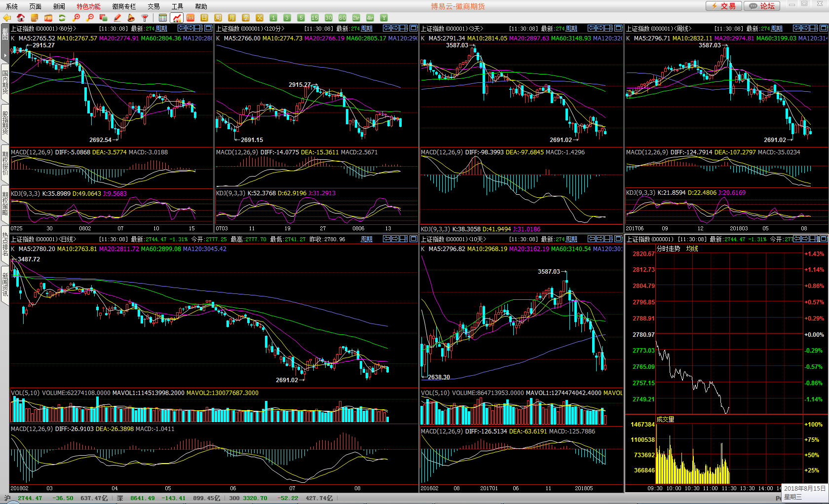Viewport: 829px width, 504px height.
Task: Click the 沪 2744.47 status bar index
Action: coord(23,498)
